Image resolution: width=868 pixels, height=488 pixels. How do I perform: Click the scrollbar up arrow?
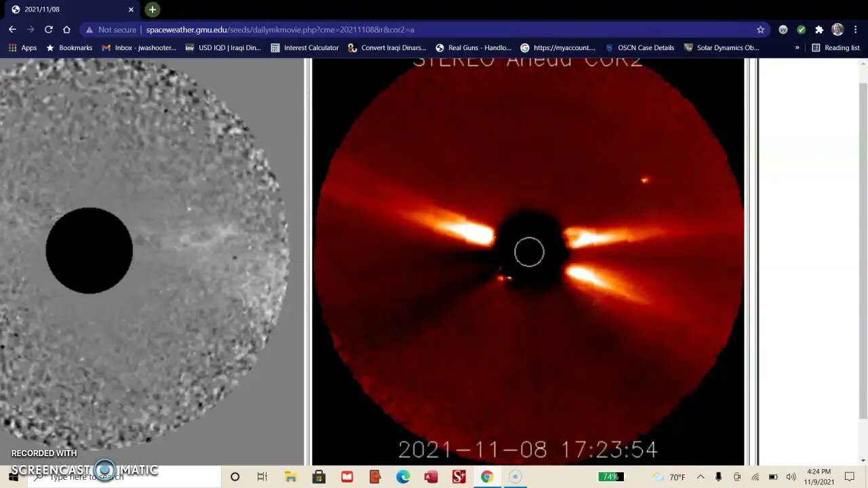tap(863, 63)
